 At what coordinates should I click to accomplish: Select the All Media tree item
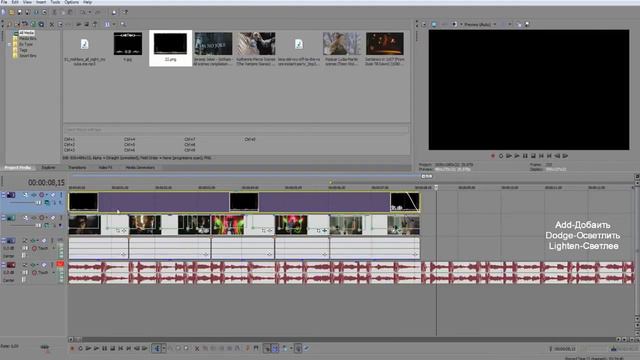tap(27, 33)
